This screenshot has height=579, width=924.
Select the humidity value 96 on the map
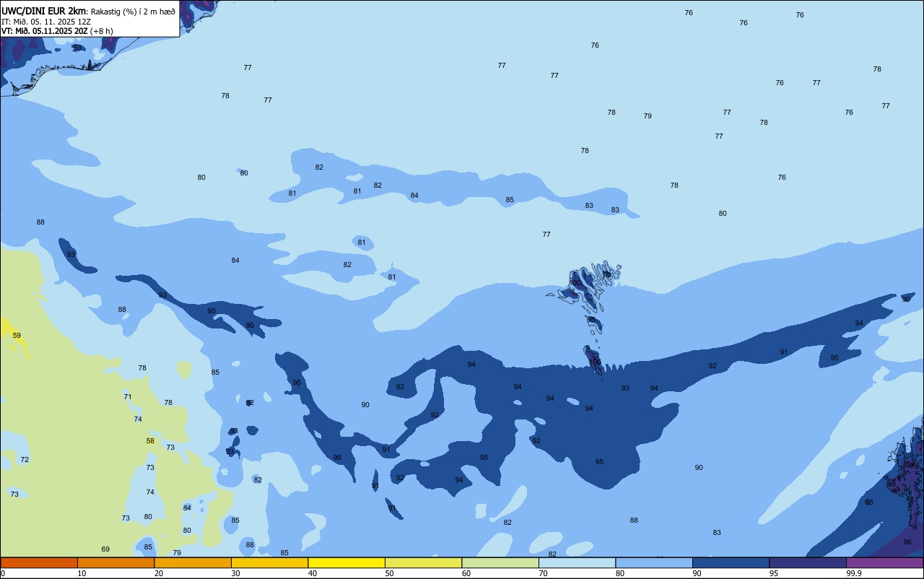click(907, 541)
